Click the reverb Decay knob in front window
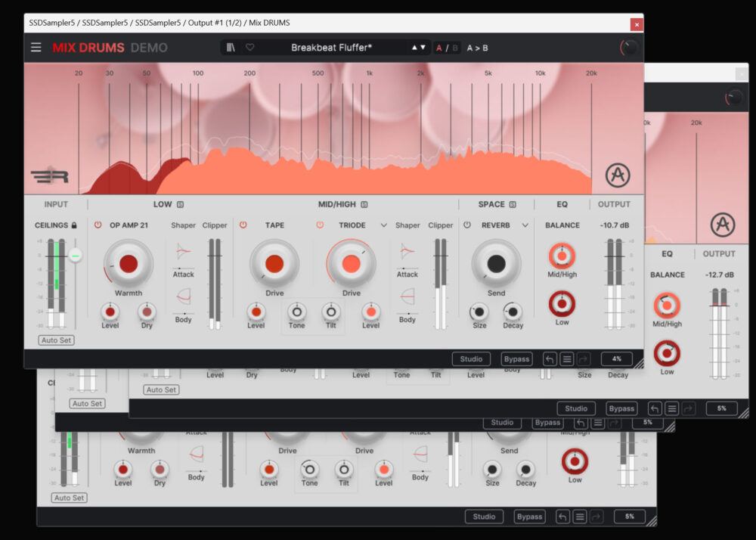This screenshot has height=540, width=756. point(513,312)
